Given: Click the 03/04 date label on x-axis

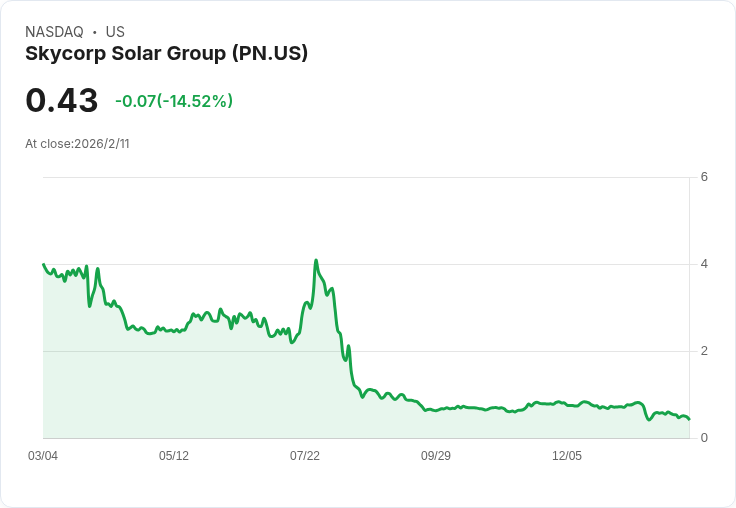Looking at the screenshot, I should (x=43, y=456).
